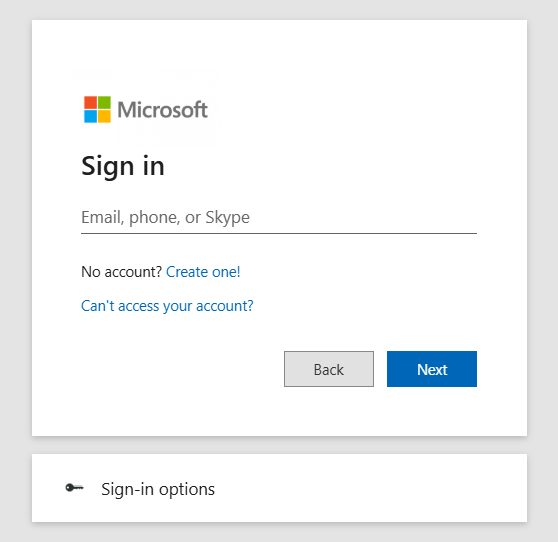558x542 pixels.
Task: Click the Sign in heading text
Action: 123,167
